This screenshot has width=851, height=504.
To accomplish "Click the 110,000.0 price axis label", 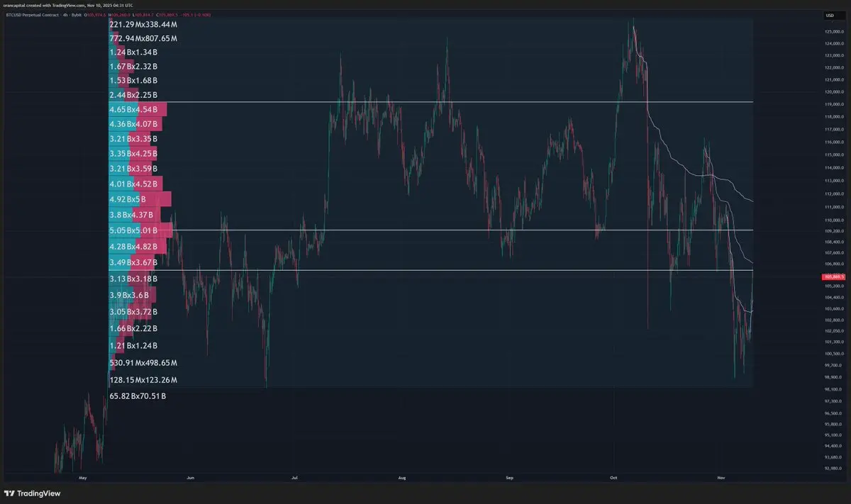I will tap(833, 219).
